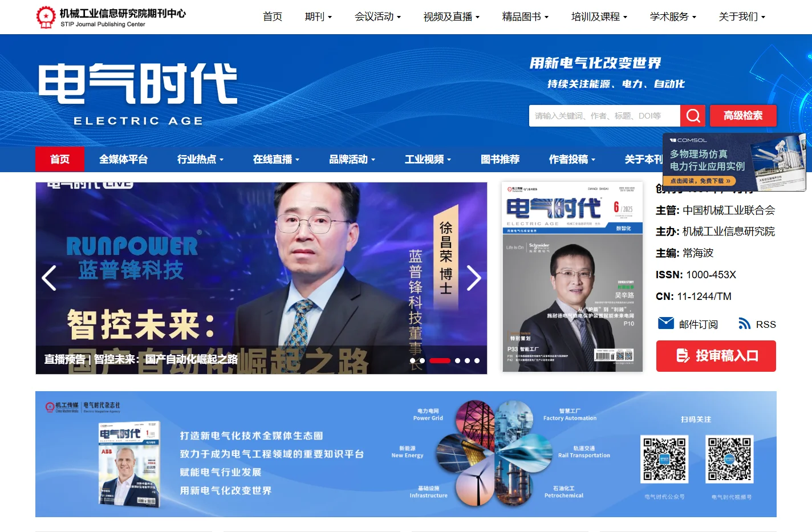
Task: Open the 视频及直播 dropdown
Action: [451, 17]
